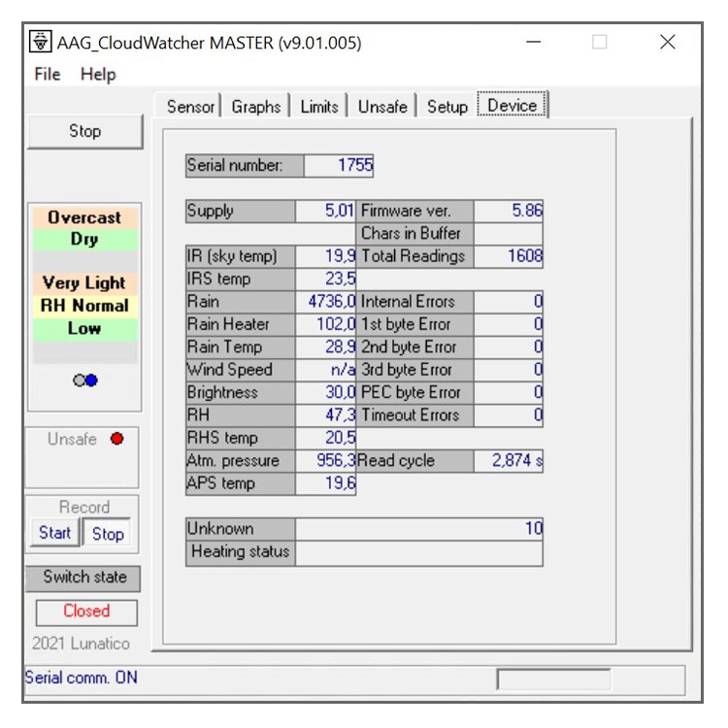Go to the Setup tab
The image size is (728, 728).
(447, 107)
